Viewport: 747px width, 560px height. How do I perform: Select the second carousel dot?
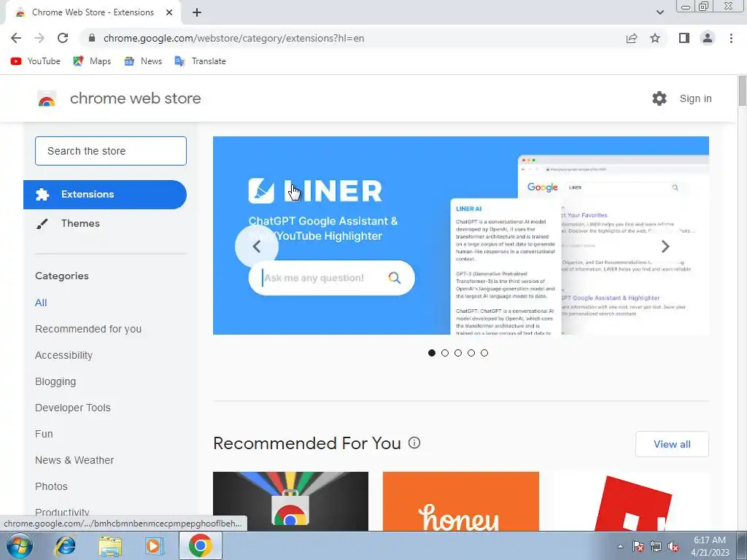pyautogui.click(x=445, y=353)
